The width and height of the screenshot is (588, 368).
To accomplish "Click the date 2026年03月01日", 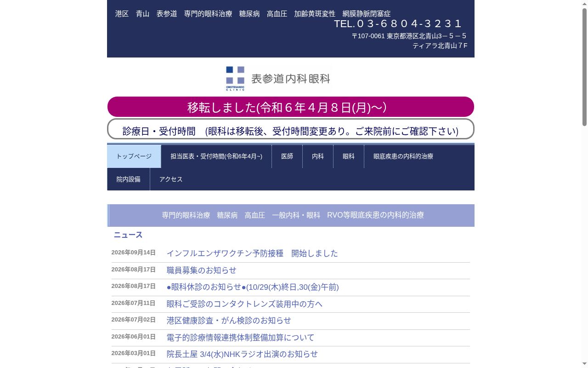I will coord(134,353).
